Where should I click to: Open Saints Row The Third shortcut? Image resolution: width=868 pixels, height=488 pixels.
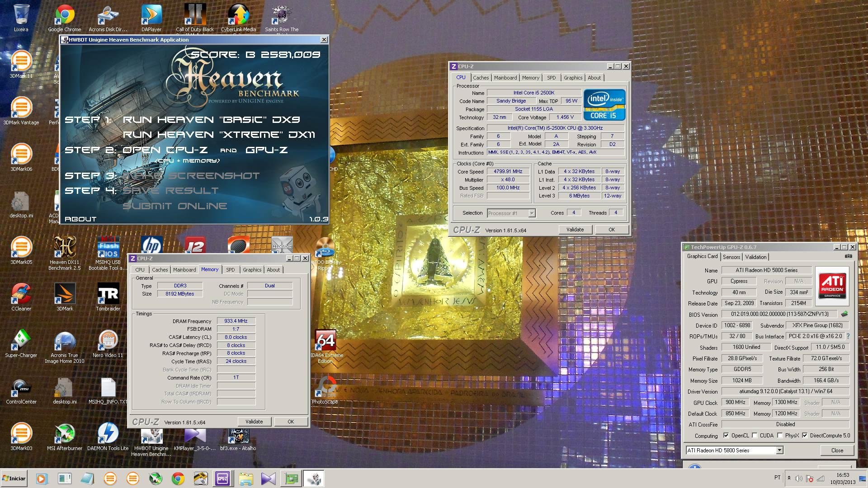pyautogui.click(x=282, y=18)
